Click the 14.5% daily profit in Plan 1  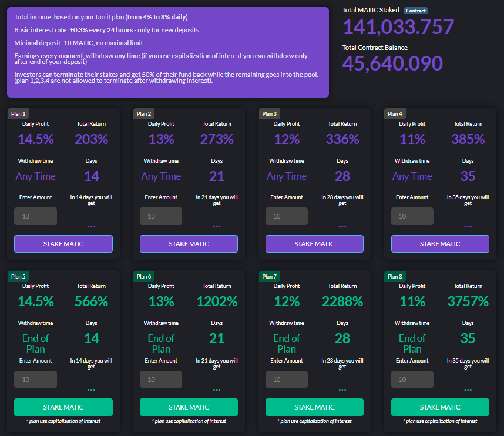pos(36,139)
